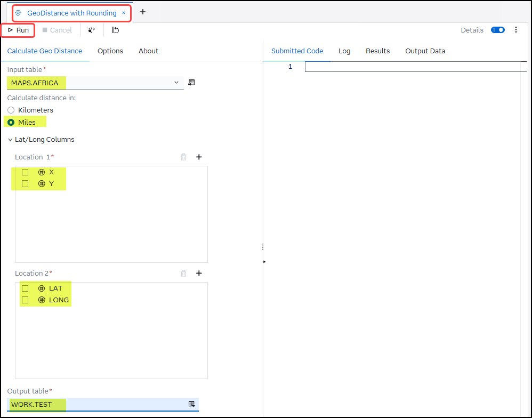Click the output table browse icon
This screenshot has width=532, height=418.
(x=192, y=404)
